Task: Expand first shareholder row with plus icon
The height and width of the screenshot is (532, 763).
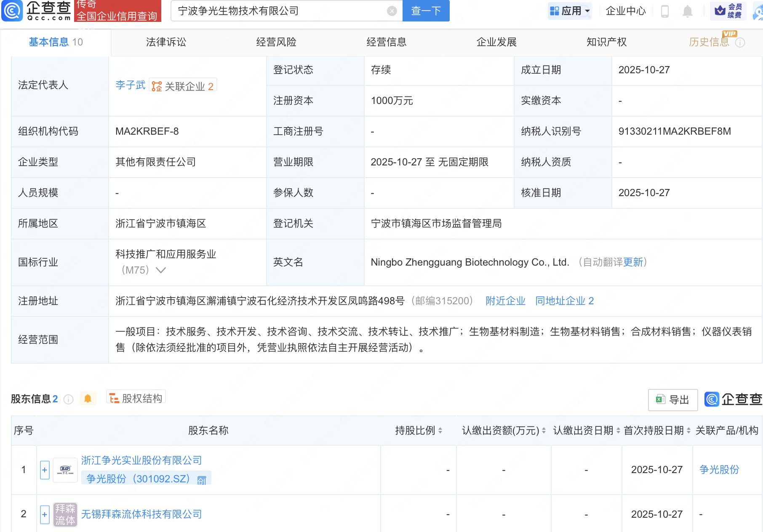Action: click(x=44, y=470)
